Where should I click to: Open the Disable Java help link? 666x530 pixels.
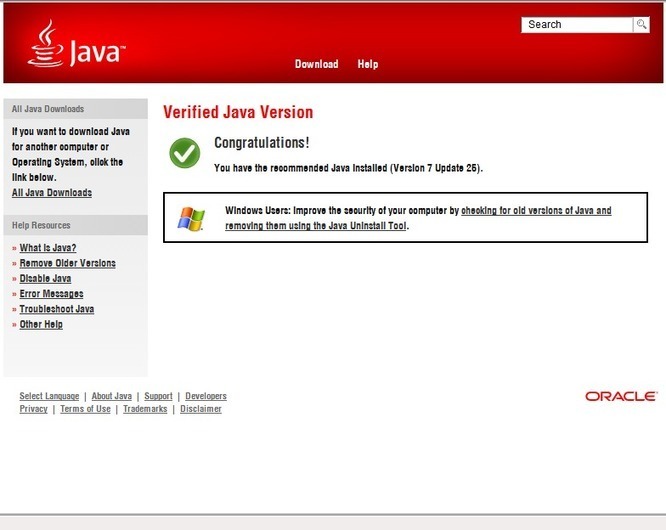[x=45, y=279]
